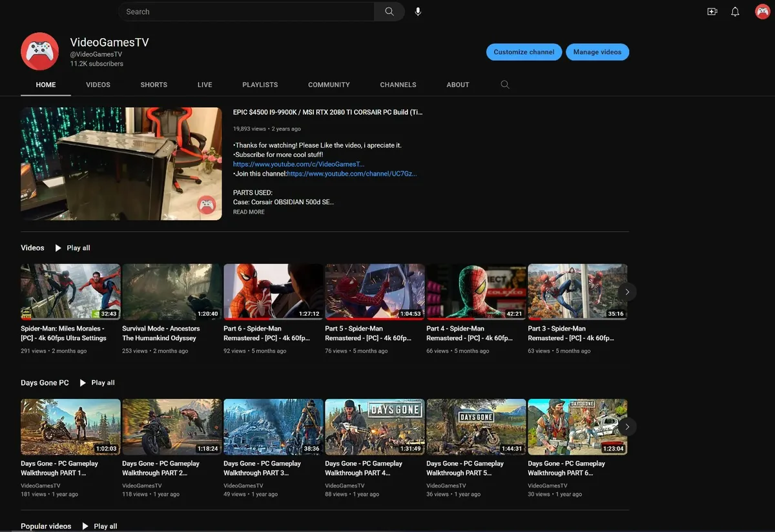Open EPIC $4500 I9-9900K PC Build title
Screen dimensions: 775x532
pyautogui.click(x=327, y=112)
